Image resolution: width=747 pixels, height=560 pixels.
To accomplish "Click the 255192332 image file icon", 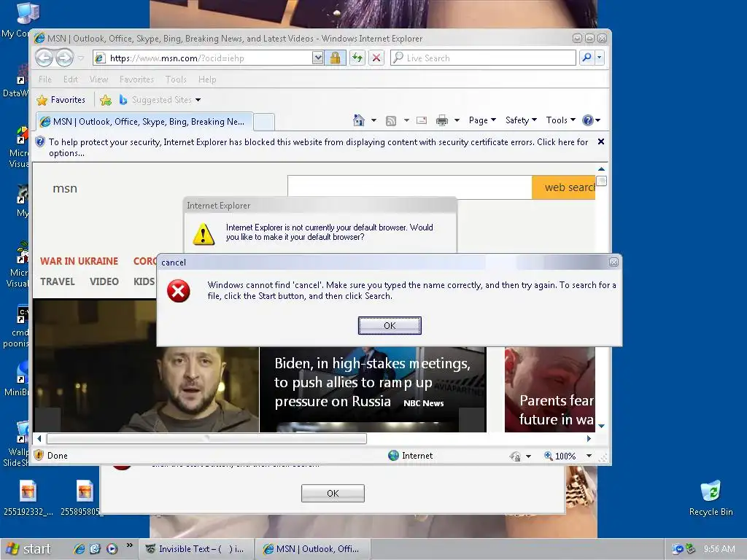I will (x=28, y=497).
